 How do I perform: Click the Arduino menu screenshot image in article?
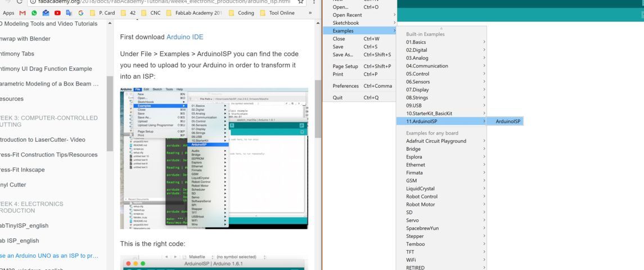coord(214,158)
